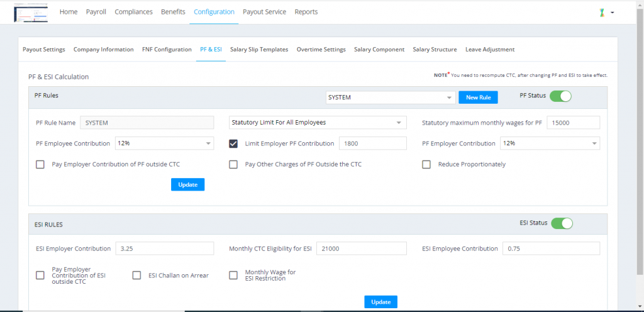Screen dimensions: 644x312
Task: Click the company logo thumbnail
Action: tap(31, 13)
